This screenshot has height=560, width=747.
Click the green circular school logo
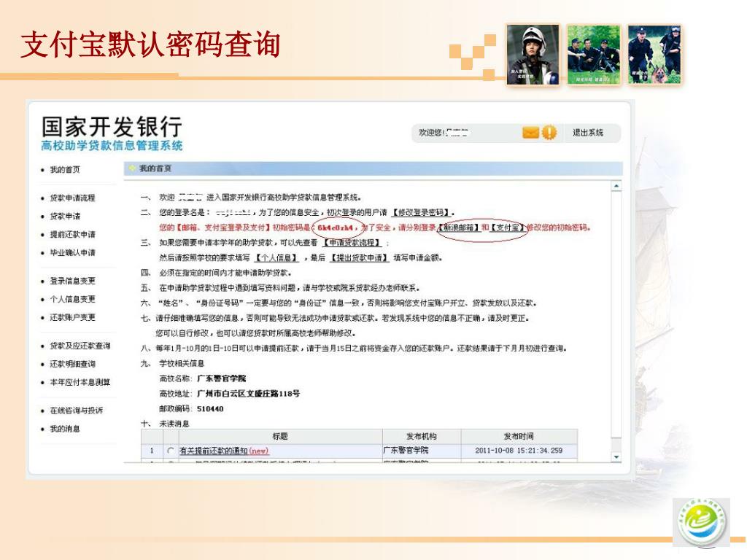701,523
